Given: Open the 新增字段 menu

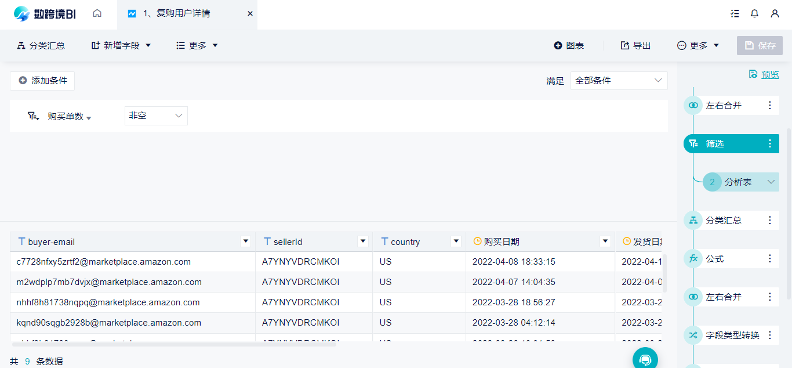Looking at the screenshot, I should pos(121,45).
